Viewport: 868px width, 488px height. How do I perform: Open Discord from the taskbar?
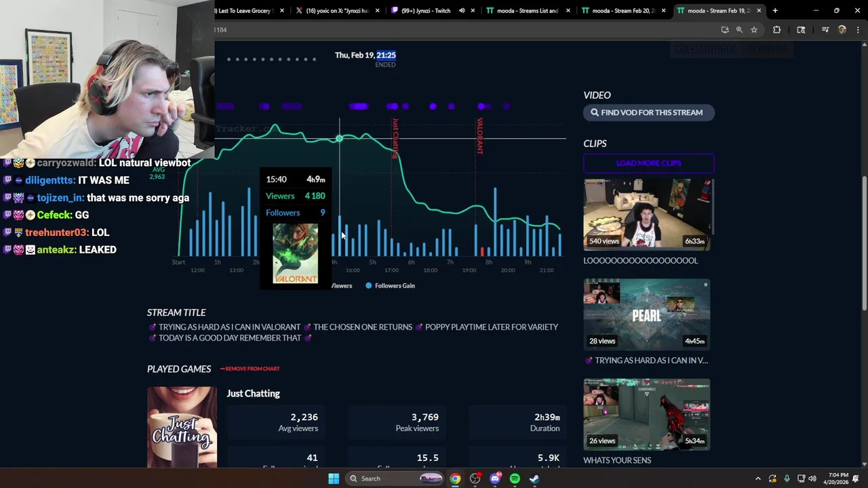coord(495,479)
